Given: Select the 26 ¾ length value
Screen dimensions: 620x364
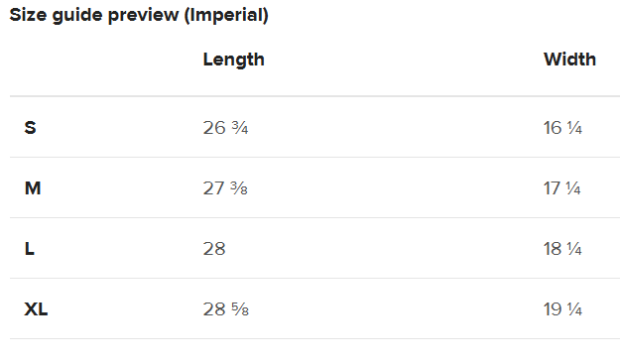Looking at the screenshot, I should tap(225, 128).
